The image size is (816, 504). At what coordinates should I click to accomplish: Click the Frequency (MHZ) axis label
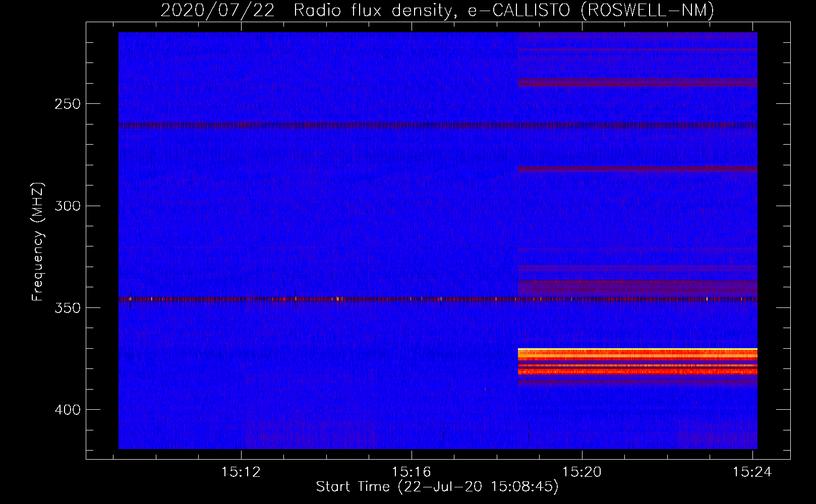[x=38, y=242]
